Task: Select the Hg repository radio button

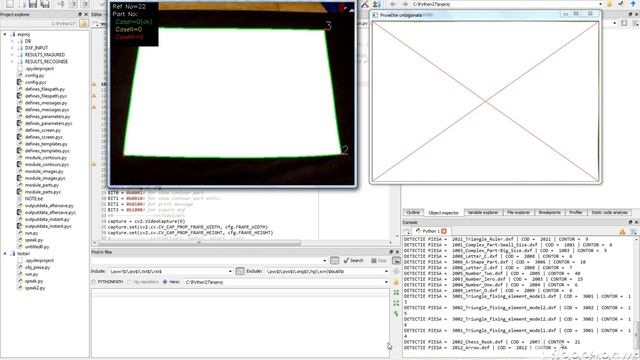Action: [x=129, y=282]
